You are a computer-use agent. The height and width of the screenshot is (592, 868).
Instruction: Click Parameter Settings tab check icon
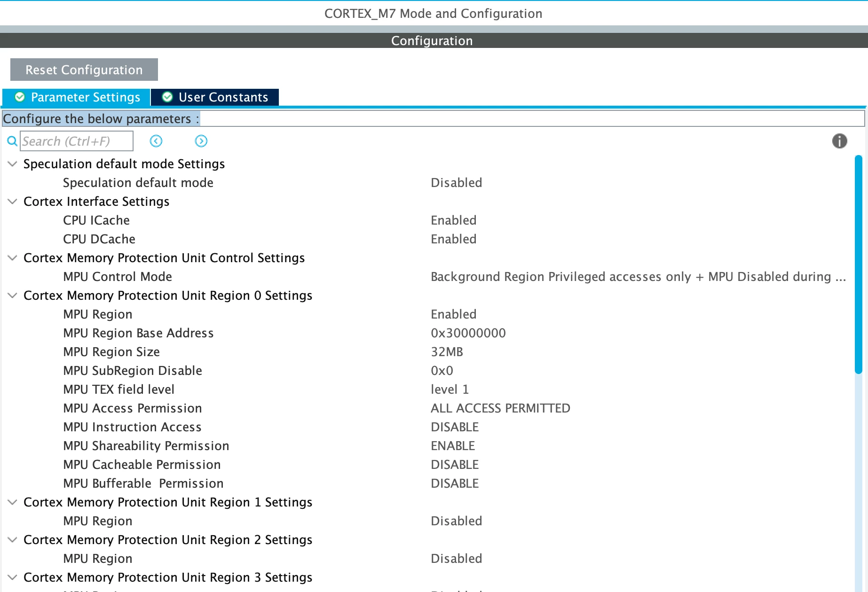point(20,97)
